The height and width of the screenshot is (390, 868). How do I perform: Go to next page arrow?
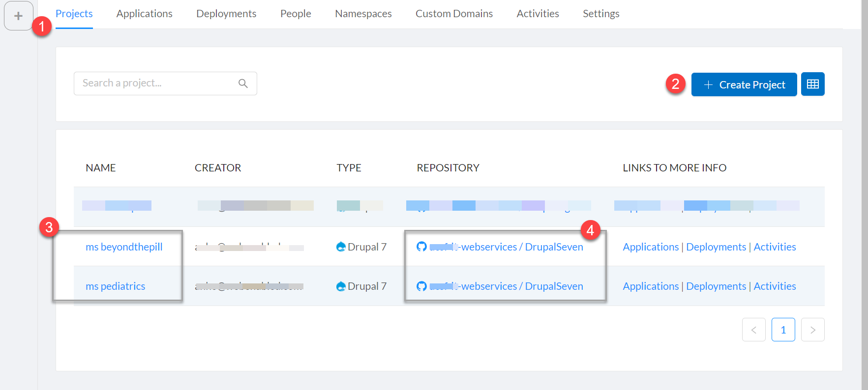click(x=812, y=330)
